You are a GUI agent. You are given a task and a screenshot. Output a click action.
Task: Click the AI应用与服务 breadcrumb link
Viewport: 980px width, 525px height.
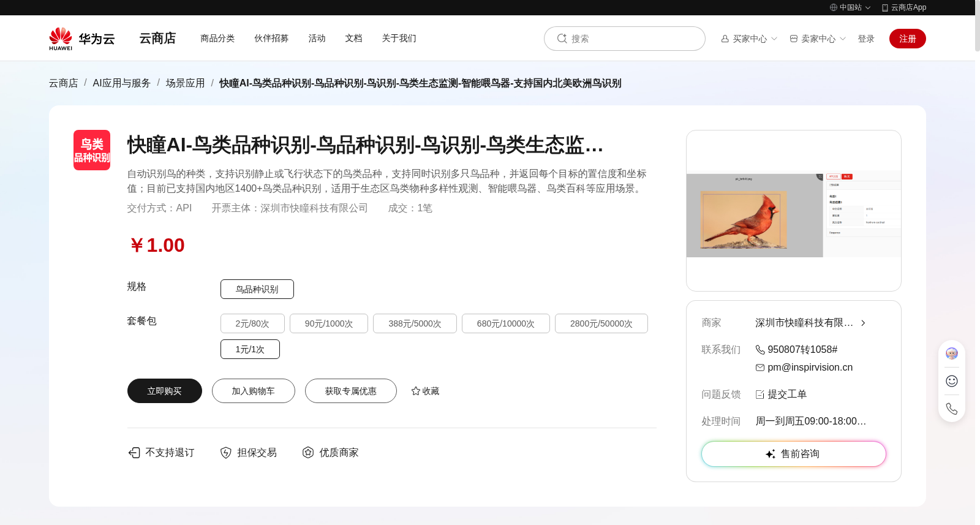click(122, 83)
